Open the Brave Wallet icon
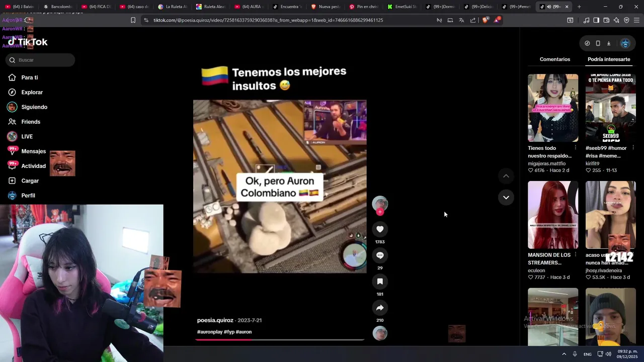This screenshot has width=644, height=362. click(x=606, y=20)
